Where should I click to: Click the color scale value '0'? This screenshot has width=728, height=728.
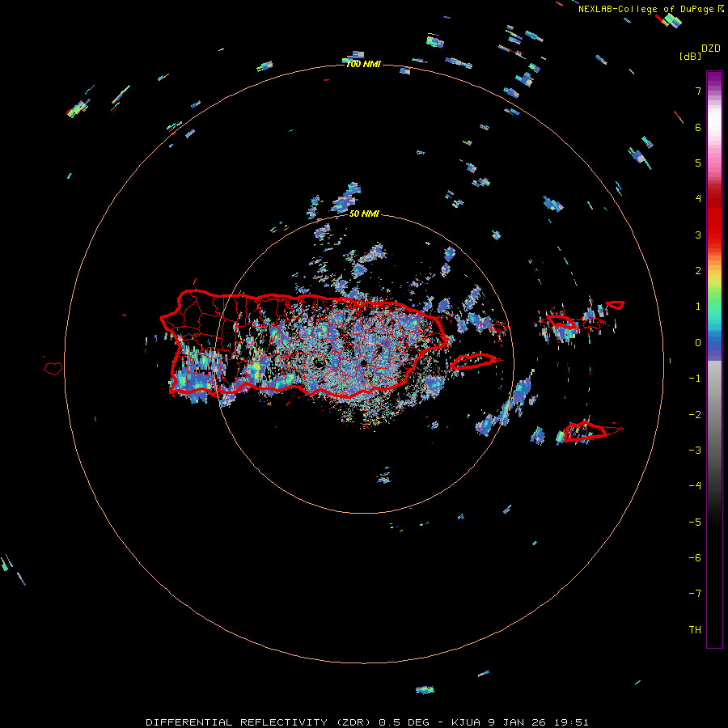coord(698,343)
